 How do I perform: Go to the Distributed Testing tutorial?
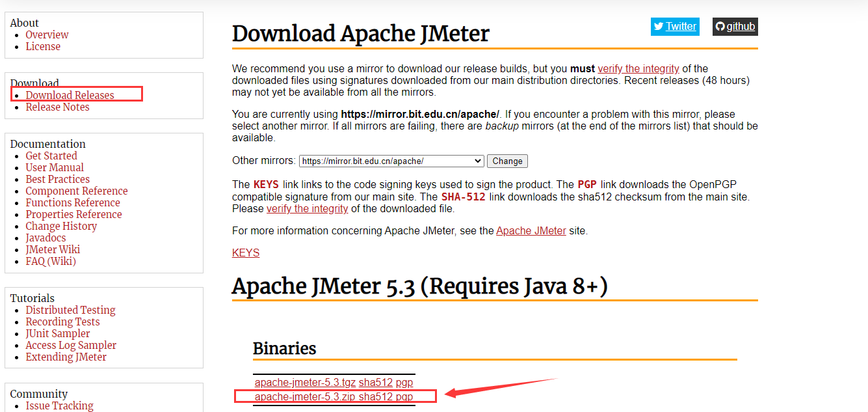click(70, 310)
